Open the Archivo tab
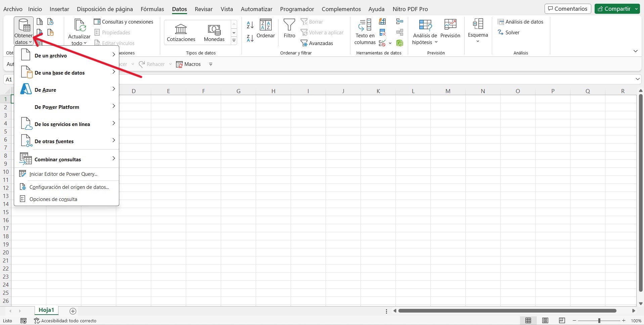The width and height of the screenshot is (644, 325). pyautogui.click(x=13, y=9)
